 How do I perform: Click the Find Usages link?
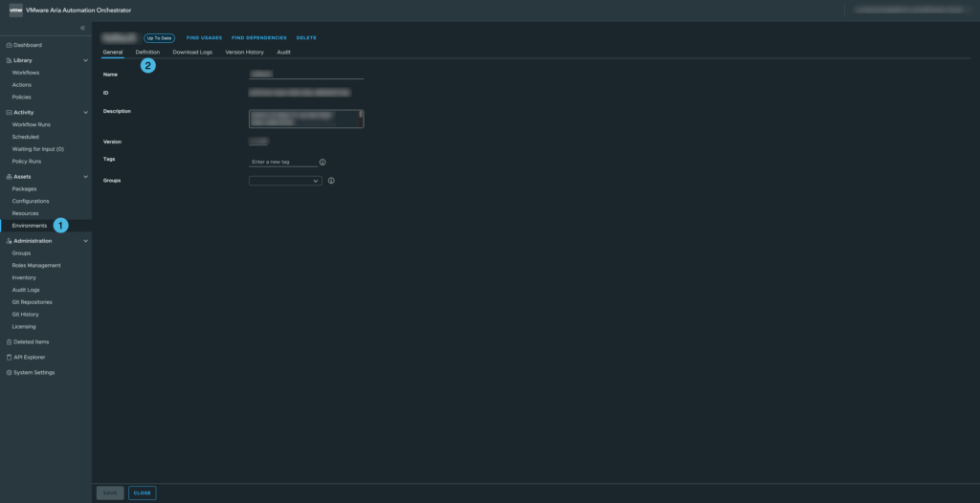tap(204, 38)
